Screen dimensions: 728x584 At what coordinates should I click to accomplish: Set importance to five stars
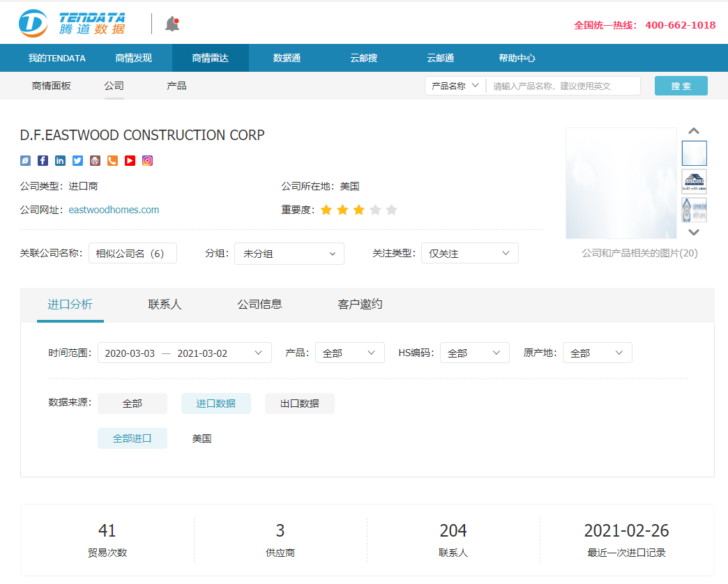(x=391, y=209)
